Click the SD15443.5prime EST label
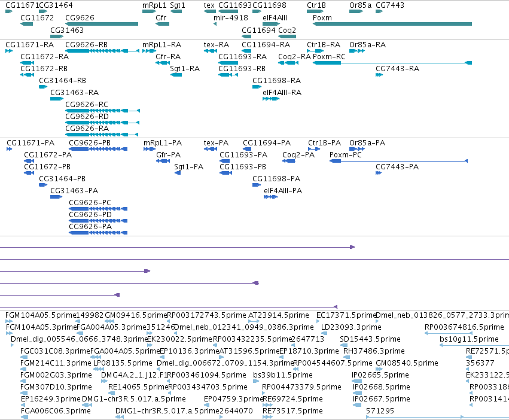 point(370,339)
